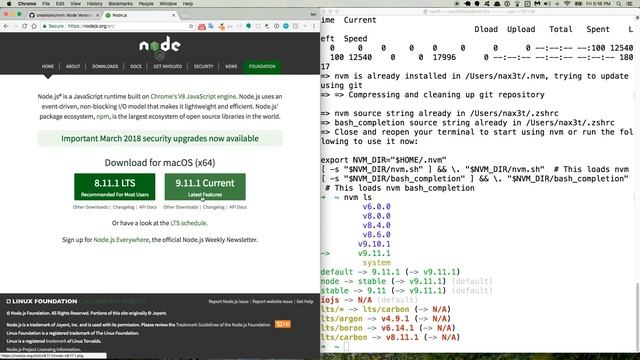Click the volume icon in the menu bar
This screenshot has height=360, width=640.
click(547, 4)
